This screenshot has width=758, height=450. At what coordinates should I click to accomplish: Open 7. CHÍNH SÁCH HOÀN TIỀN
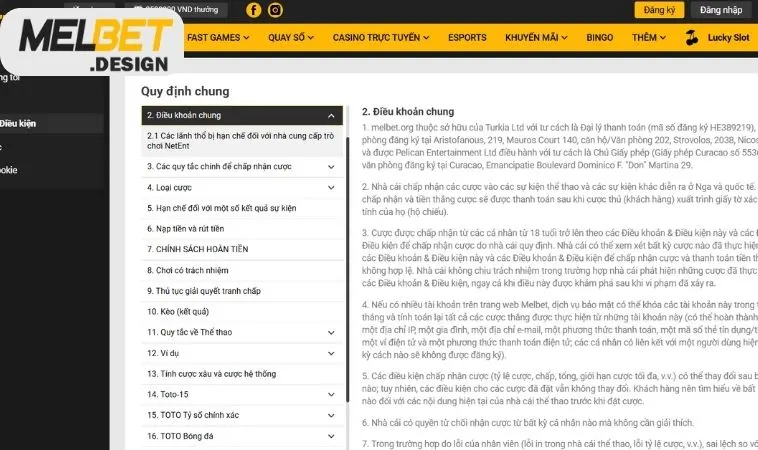coord(242,249)
